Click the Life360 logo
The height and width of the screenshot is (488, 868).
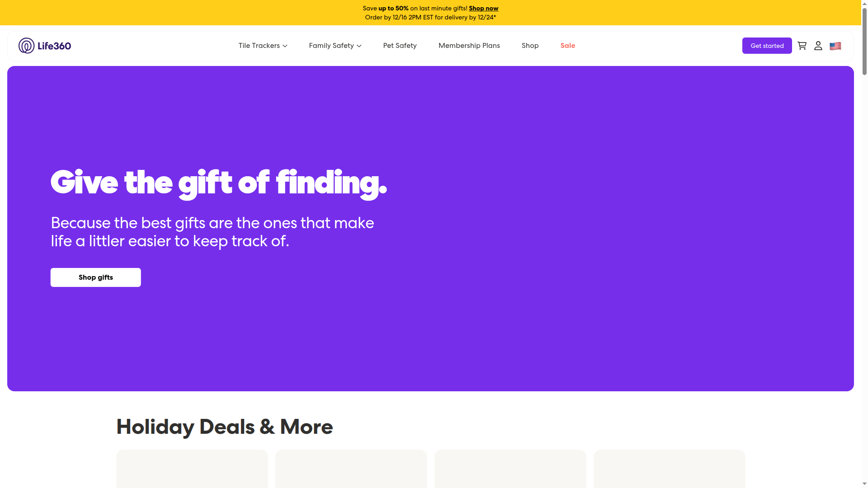point(45,46)
